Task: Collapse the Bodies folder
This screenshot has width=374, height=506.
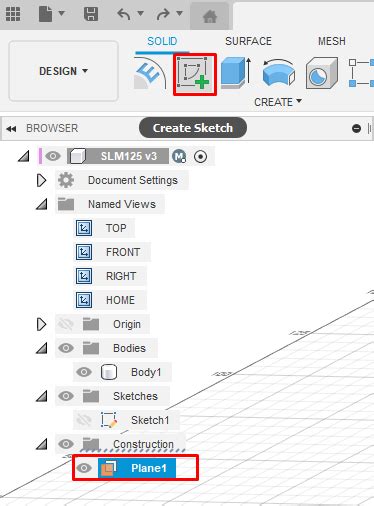Action: coord(42,348)
